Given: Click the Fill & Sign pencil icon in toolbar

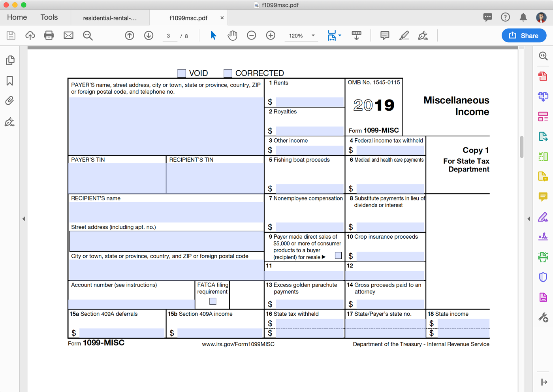Looking at the screenshot, I should tap(423, 36).
